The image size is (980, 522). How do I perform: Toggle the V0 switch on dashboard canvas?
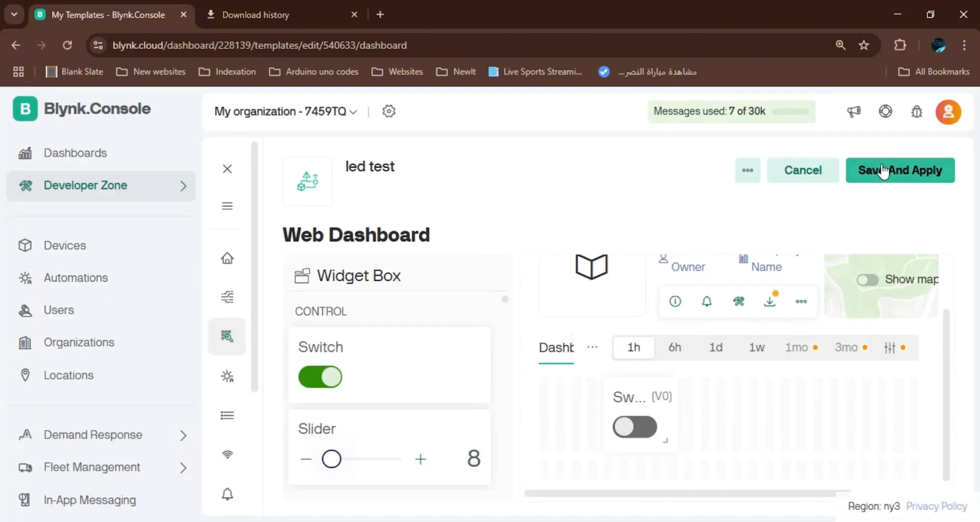click(x=635, y=427)
